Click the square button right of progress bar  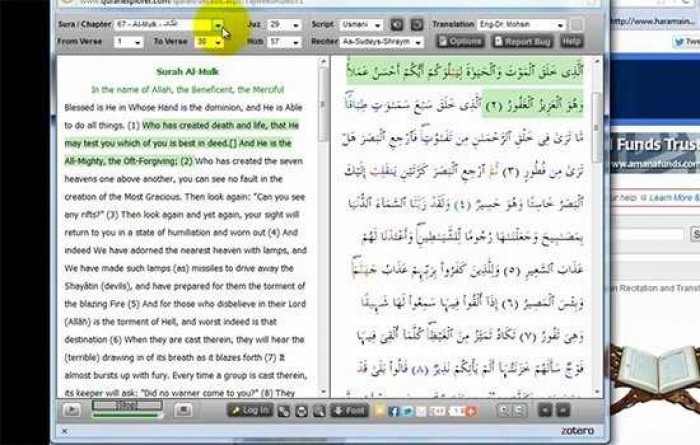click(x=183, y=410)
